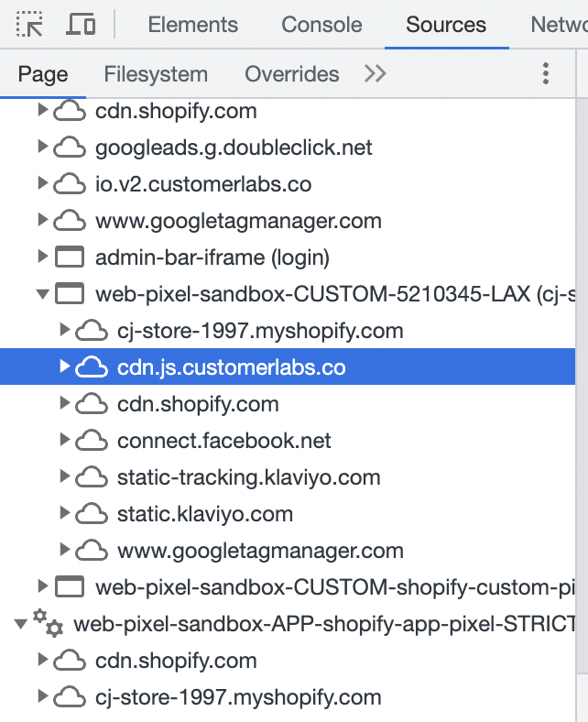The image size is (588, 722).
Task: Toggle the device toolbar icon
Action: (x=81, y=24)
